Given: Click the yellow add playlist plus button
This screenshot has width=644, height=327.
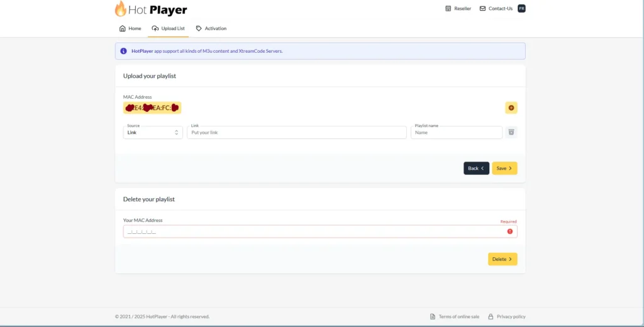Looking at the screenshot, I should point(511,108).
